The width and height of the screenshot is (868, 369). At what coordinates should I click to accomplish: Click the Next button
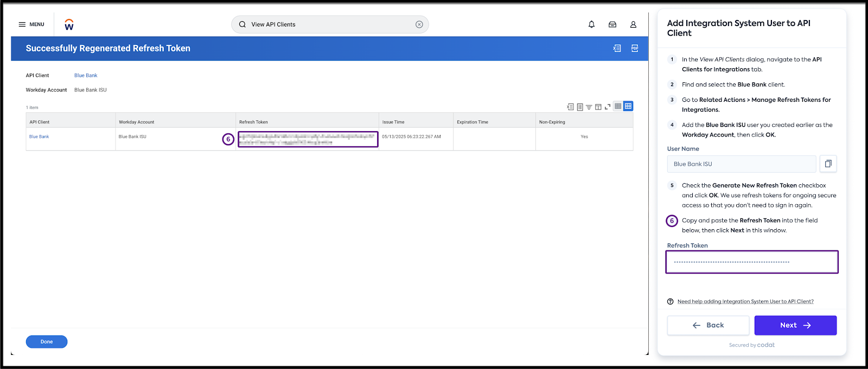pyautogui.click(x=795, y=325)
